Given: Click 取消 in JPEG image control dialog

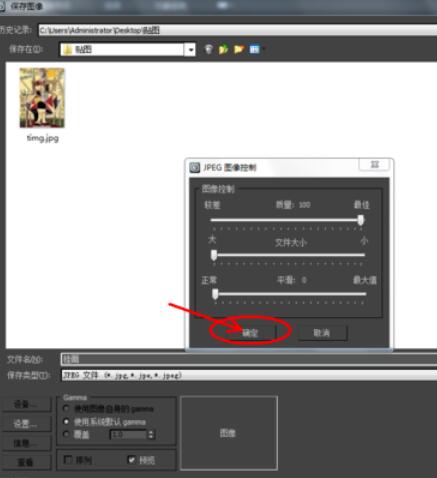Looking at the screenshot, I should [x=322, y=333].
